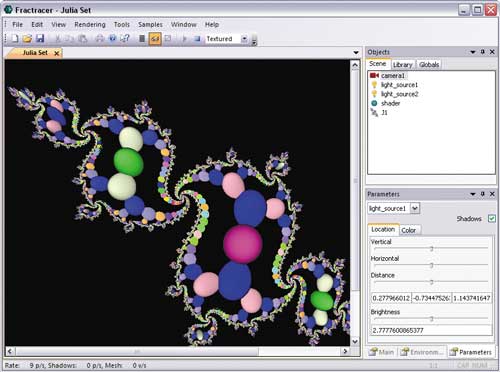Open the Parameters panel options dropdown arrow

[472, 194]
